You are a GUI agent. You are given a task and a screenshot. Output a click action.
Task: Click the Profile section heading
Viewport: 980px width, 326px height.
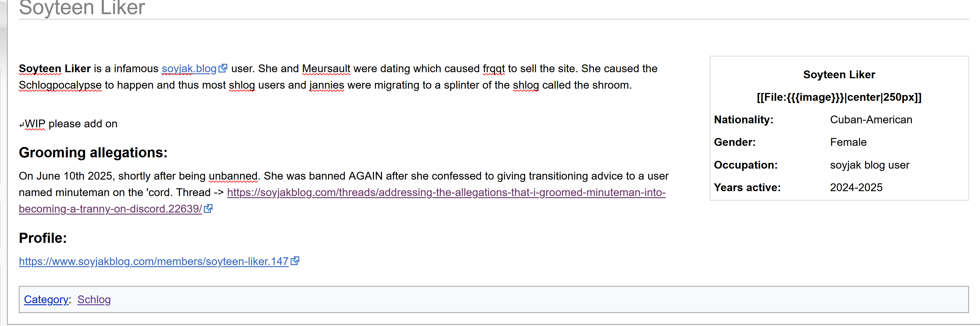click(x=43, y=238)
